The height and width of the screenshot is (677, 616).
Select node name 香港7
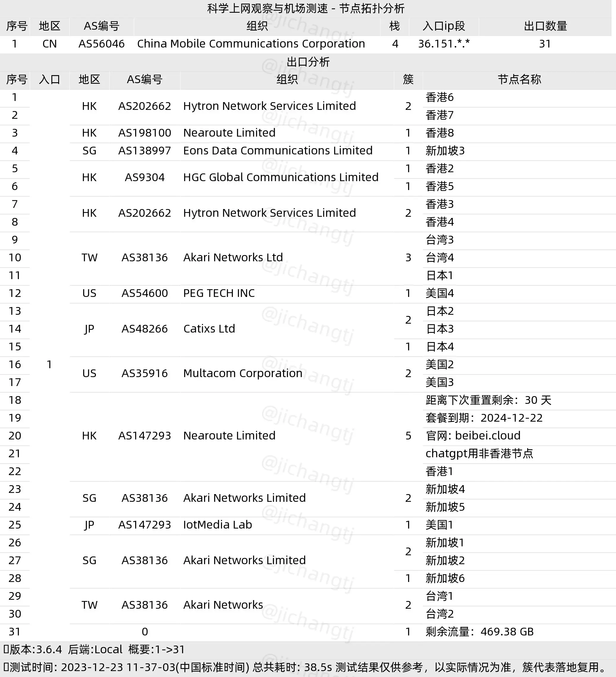440,115
